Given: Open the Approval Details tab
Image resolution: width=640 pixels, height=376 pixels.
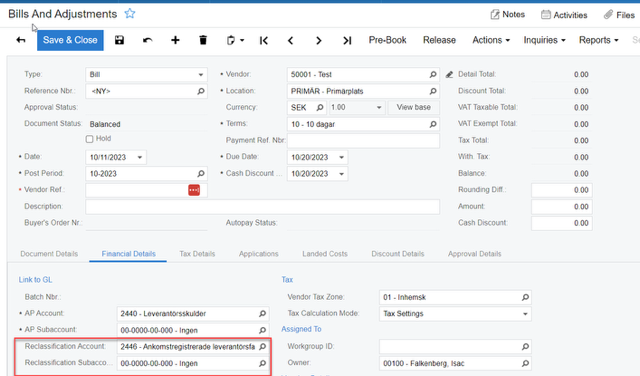Looking at the screenshot, I should pyautogui.click(x=474, y=254).
